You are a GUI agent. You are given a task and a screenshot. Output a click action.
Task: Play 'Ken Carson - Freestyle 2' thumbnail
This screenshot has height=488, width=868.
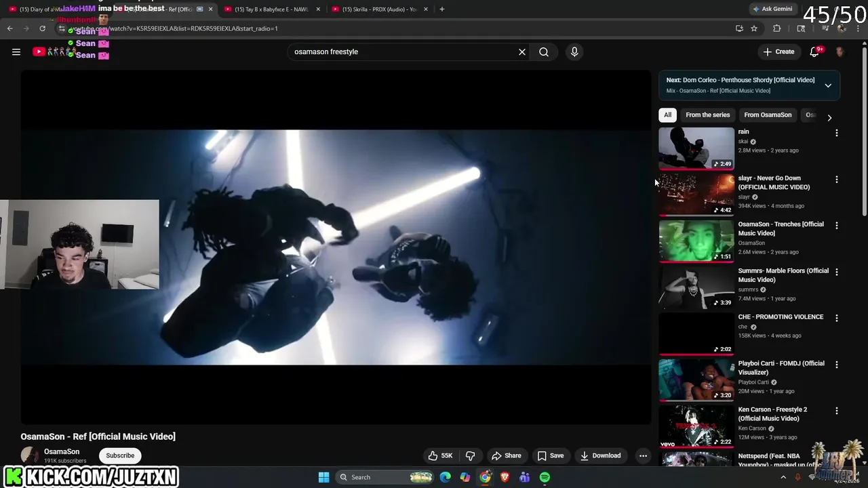click(x=696, y=426)
